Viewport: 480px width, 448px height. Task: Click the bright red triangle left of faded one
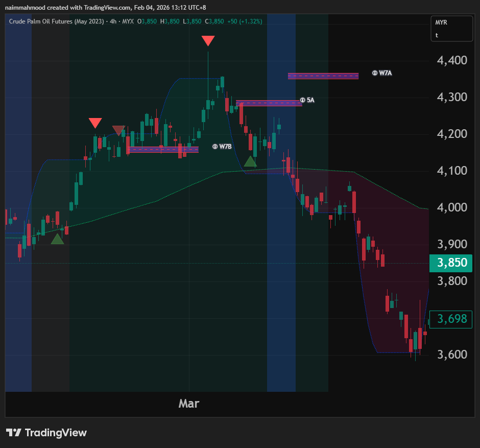95,123
